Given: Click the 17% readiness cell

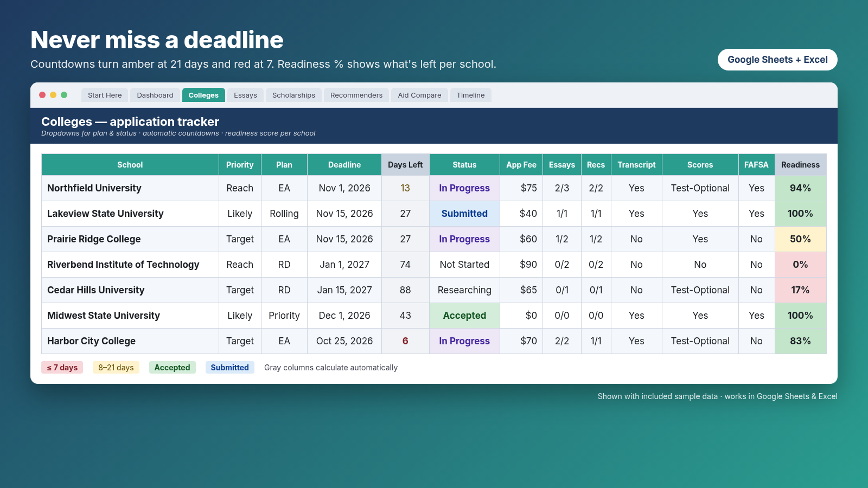Looking at the screenshot, I should (x=800, y=290).
